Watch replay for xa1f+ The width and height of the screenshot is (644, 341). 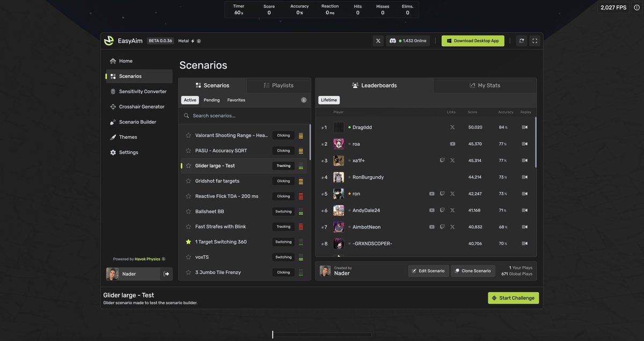pyautogui.click(x=525, y=160)
